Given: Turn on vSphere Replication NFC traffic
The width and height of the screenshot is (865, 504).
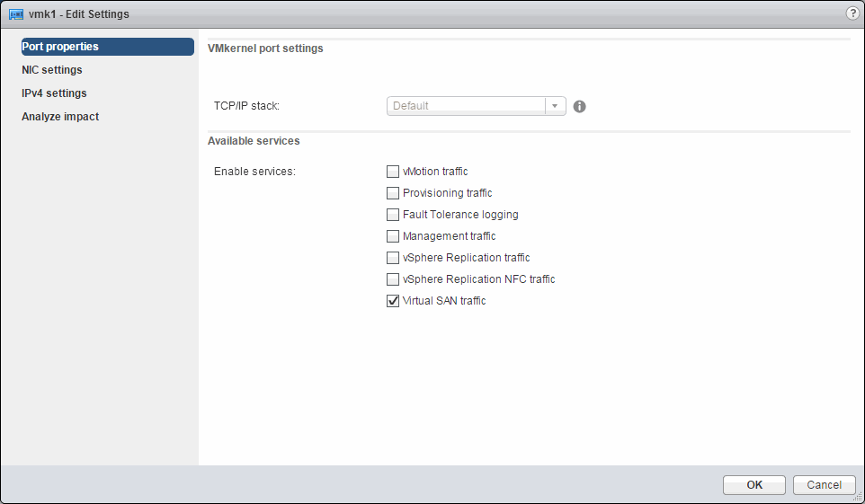Looking at the screenshot, I should pos(393,279).
